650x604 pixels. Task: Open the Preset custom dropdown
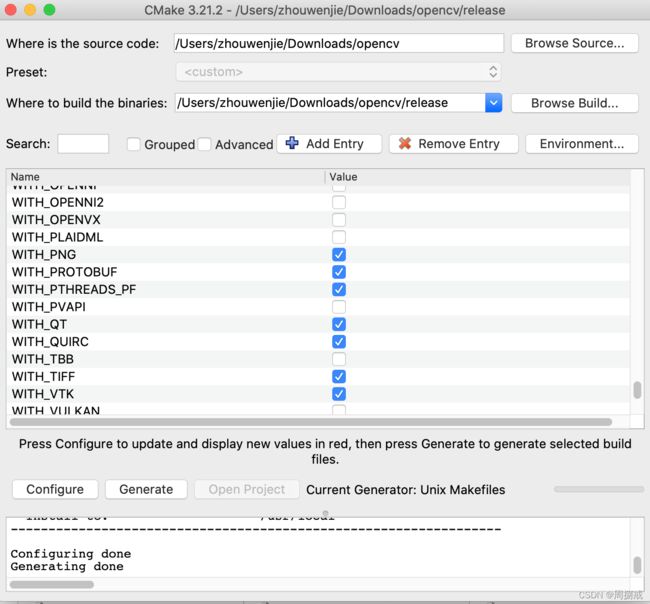(x=338, y=72)
